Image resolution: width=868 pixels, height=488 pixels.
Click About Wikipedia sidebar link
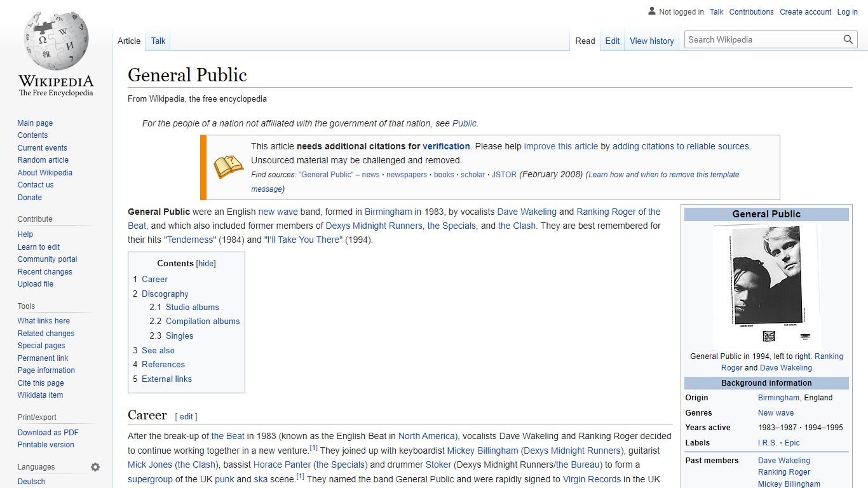click(44, 173)
